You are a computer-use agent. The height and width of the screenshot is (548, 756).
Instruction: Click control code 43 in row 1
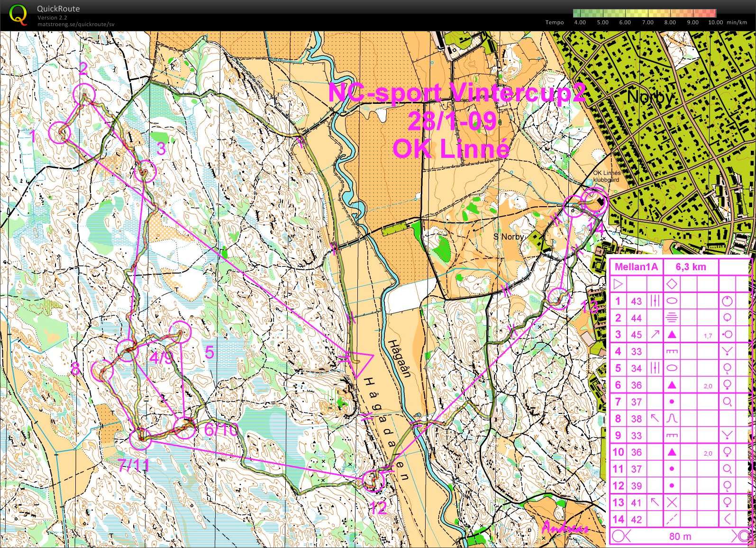click(x=636, y=301)
